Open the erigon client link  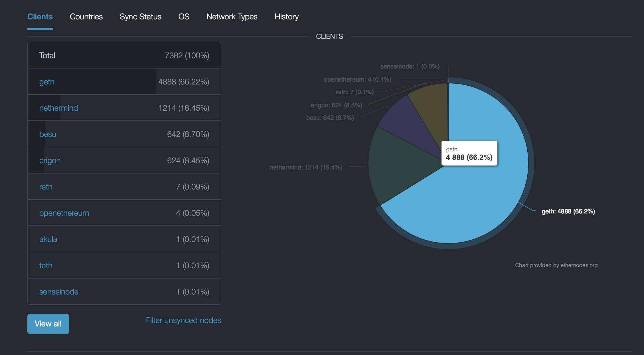(x=50, y=160)
